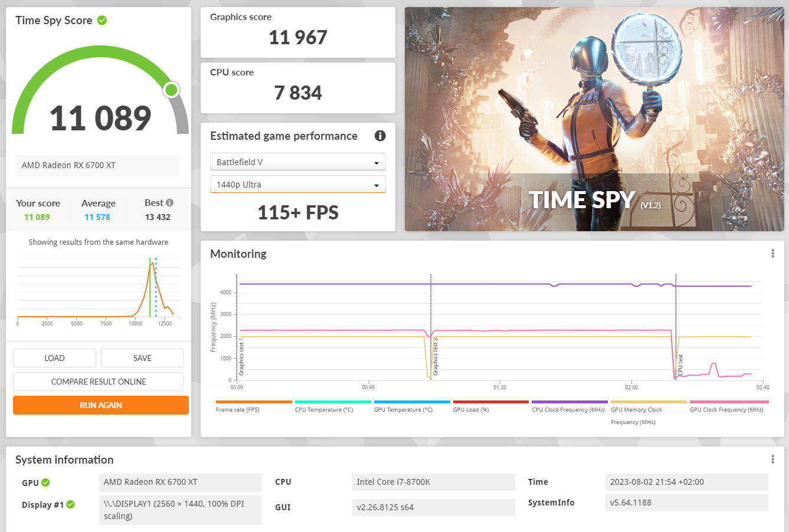The image size is (789, 532).
Task: Click the green check beside the GPU label
Action: tap(45, 482)
